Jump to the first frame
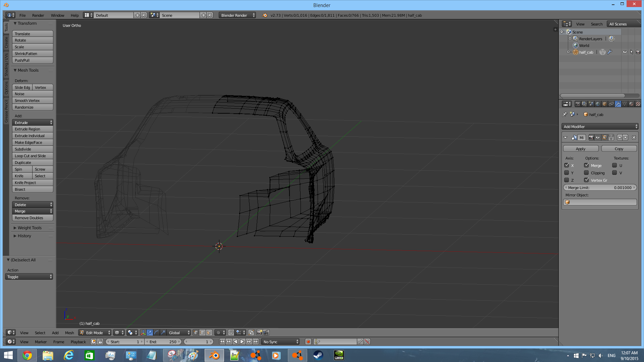This screenshot has height=362, width=644. 222,342
